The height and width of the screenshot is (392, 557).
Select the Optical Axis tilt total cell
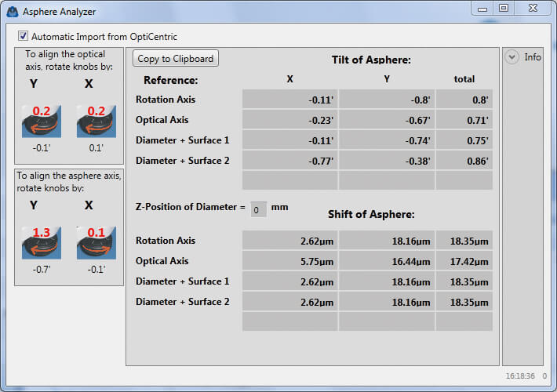click(464, 120)
